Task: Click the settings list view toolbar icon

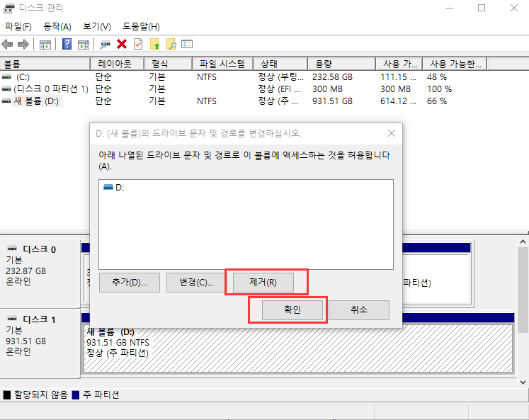Action: click(x=187, y=44)
